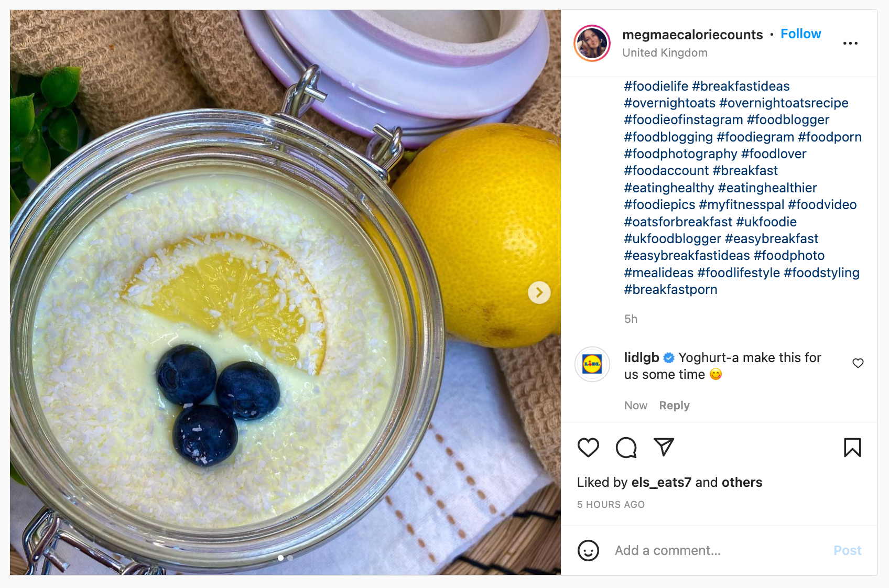Click the faded Post button

[x=848, y=551]
